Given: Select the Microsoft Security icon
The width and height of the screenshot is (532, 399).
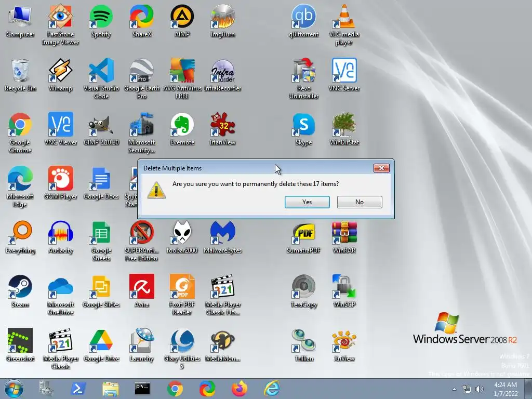Looking at the screenshot, I should click(x=141, y=132).
